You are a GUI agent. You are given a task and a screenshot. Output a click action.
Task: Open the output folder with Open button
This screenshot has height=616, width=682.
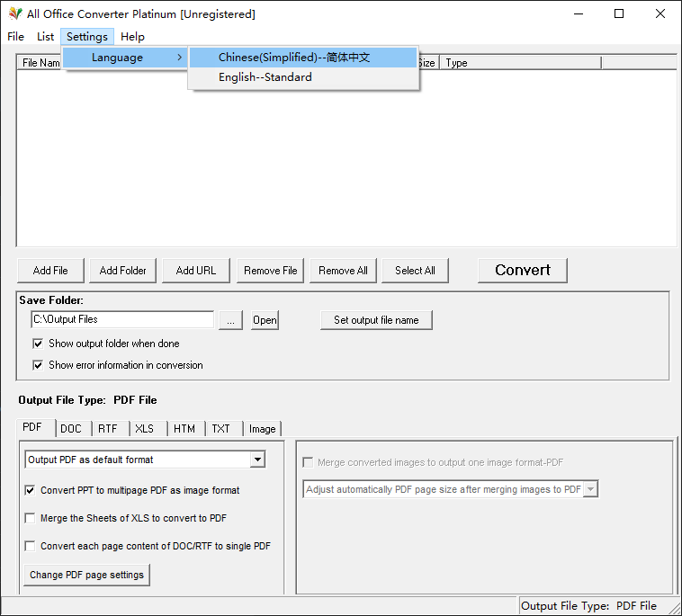[265, 320]
